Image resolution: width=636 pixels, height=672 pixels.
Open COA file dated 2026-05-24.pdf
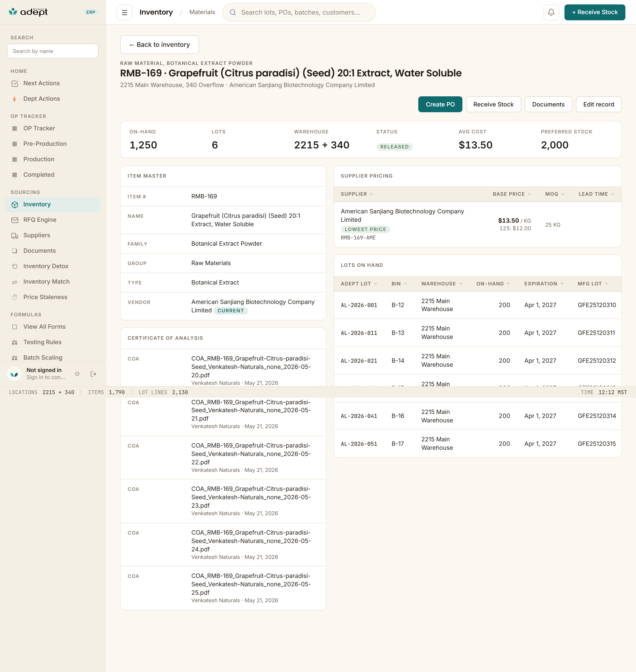(251, 541)
